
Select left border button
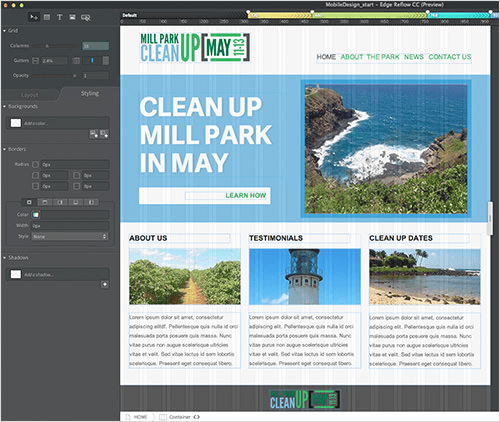pos(91,202)
